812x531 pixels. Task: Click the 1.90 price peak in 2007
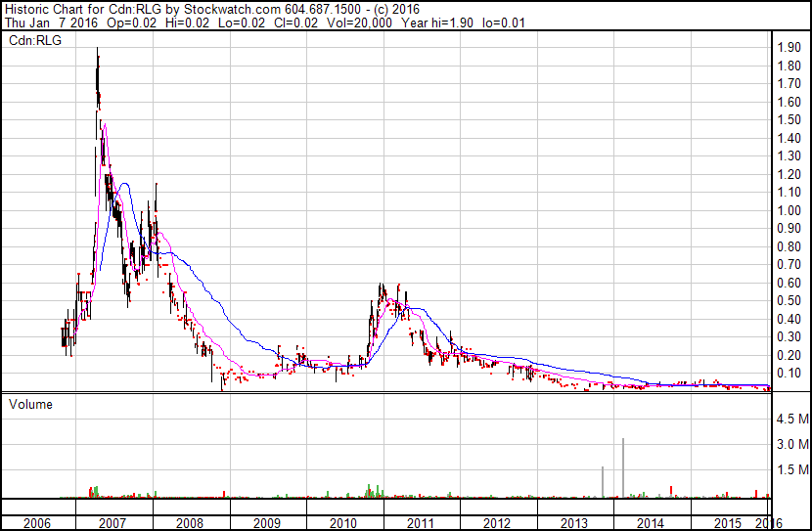[98, 50]
